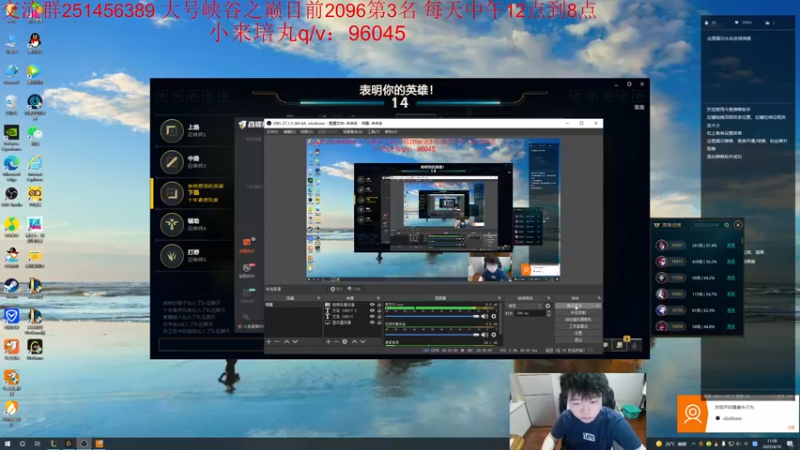
Task: Click the 上路 top lane role icon
Action: pos(171,131)
